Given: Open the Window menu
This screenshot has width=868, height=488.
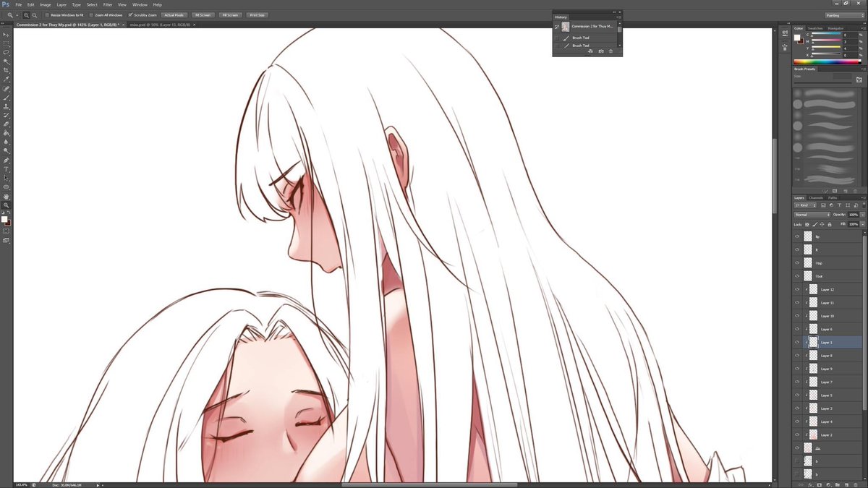Looking at the screenshot, I should pyautogui.click(x=140, y=4).
